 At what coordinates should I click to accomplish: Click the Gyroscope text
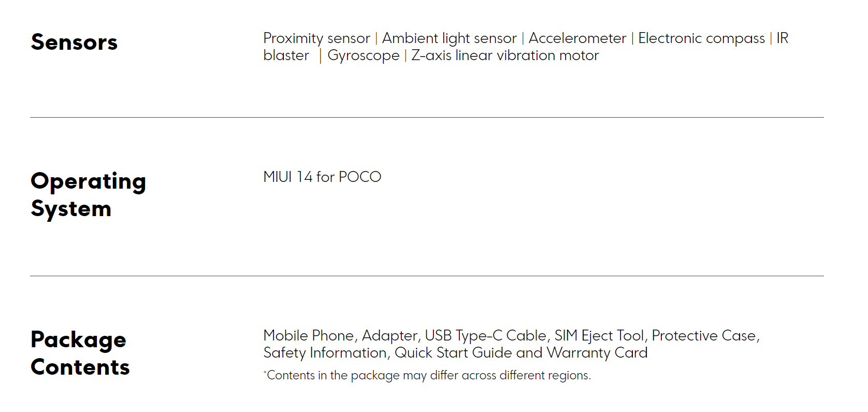point(363,55)
